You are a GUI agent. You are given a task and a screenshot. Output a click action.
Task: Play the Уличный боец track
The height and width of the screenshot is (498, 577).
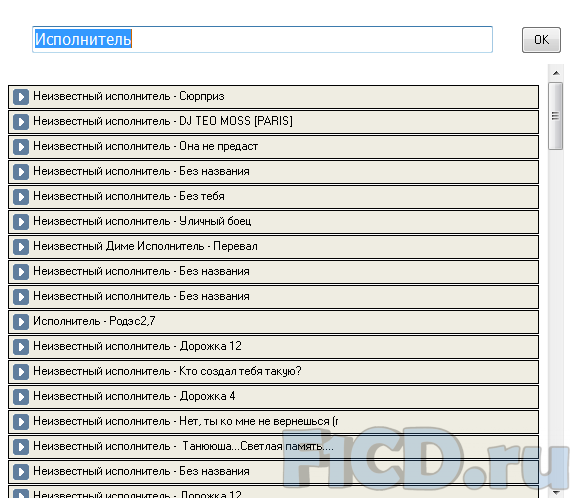coord(21,222)
